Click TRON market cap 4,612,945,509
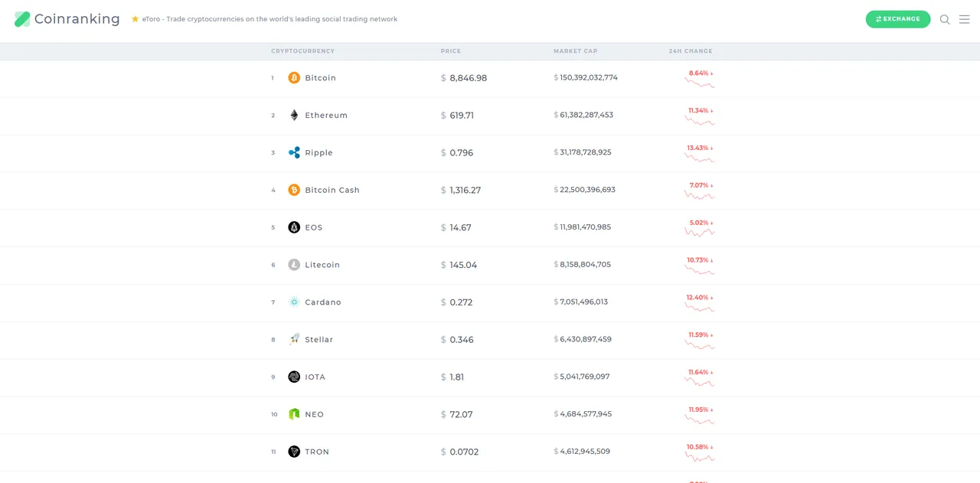This screenshot has width=980, height=483. click(x=585, y=452)
